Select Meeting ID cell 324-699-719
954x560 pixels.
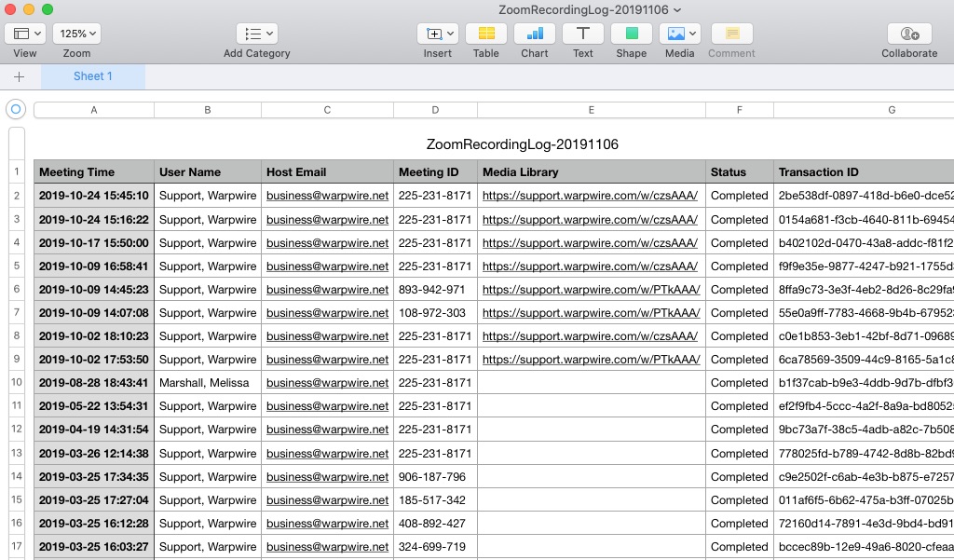[x=435, y=547]
